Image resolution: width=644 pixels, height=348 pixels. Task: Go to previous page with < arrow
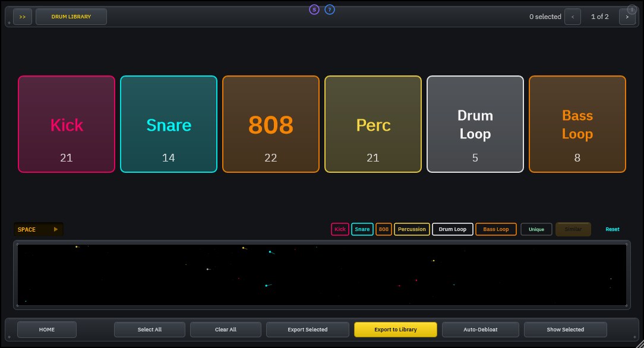[x=573, y=17]
